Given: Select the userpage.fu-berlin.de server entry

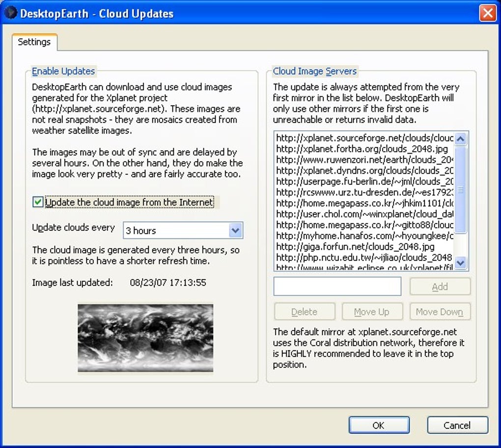Looking at the screenshot, I should [x=364, y=181].
